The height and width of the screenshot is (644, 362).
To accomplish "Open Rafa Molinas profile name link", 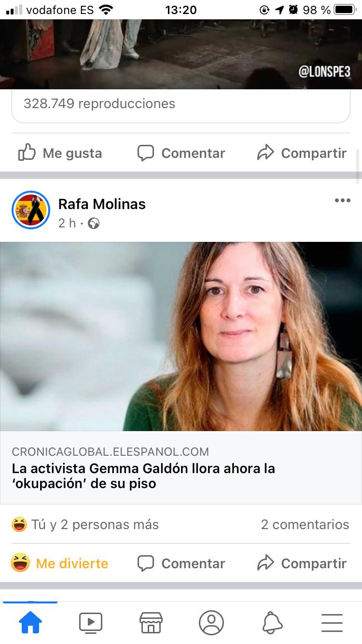I will tap(102, 204).
